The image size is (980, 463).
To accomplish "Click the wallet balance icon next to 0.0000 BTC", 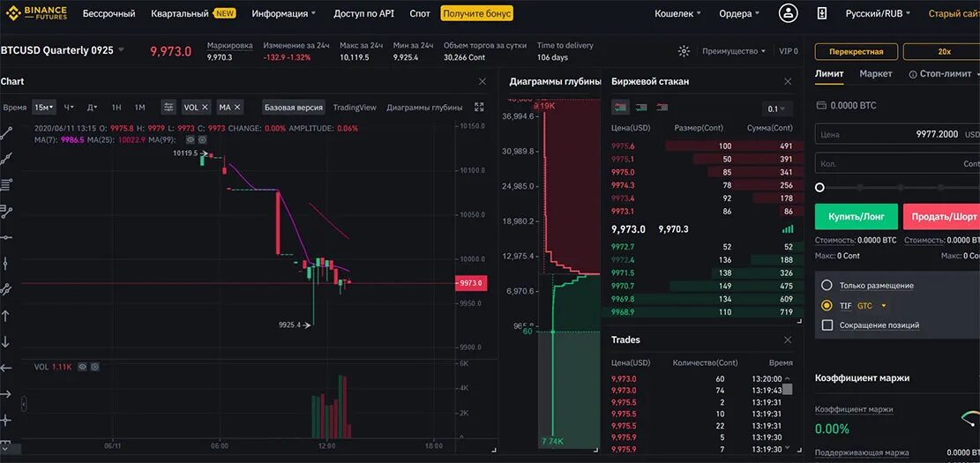I will (820, 106).
